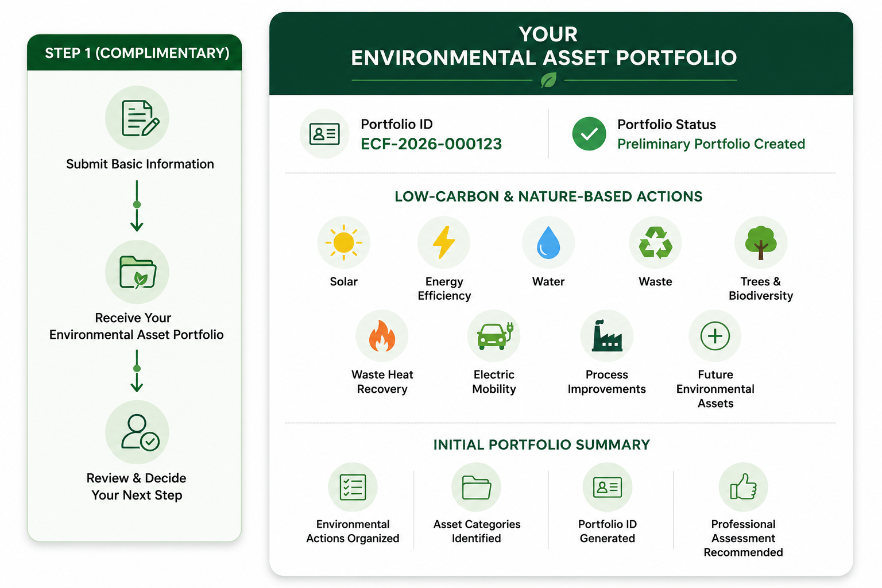Select the Water droplet icon
882x588 pixels.
pos(548,242)
